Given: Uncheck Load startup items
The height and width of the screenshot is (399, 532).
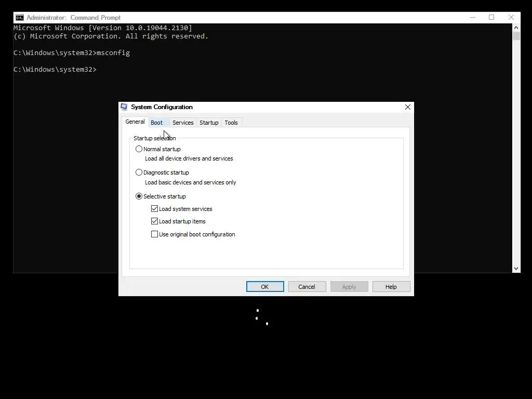Looking at the screenshot, I should [x=154, y=221].
